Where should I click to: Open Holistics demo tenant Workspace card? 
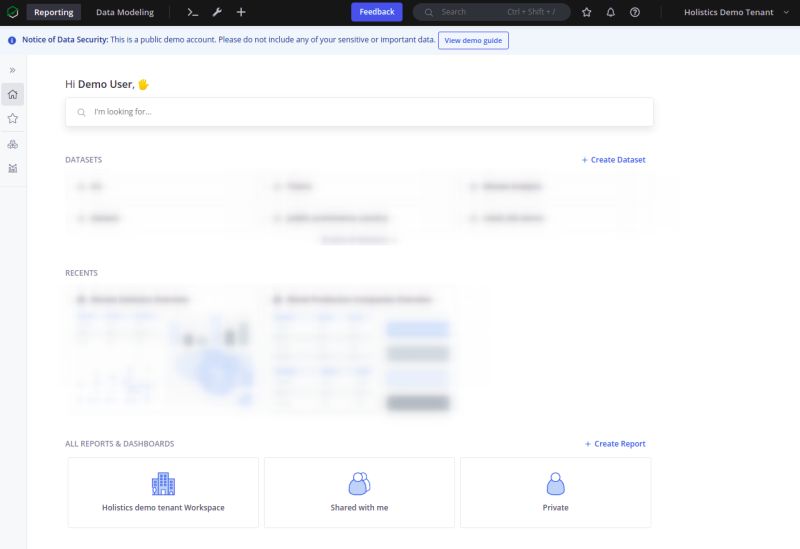[x=163, y=492]
